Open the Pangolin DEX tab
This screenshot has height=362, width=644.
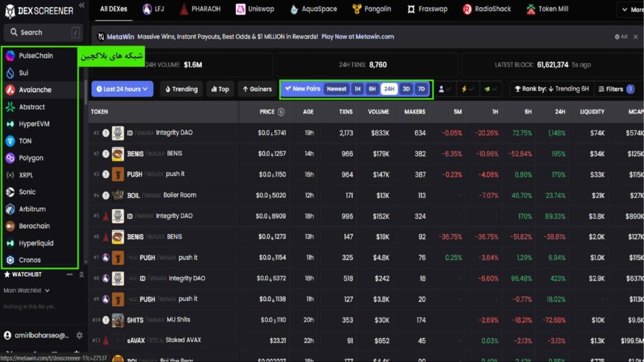372,9
